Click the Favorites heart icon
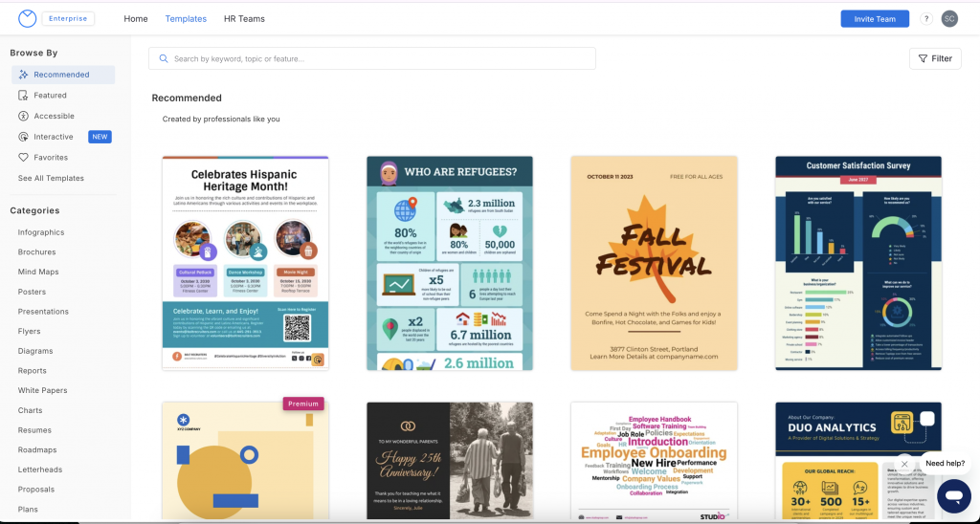The height and width of the screenshot is (524, 980). pos(23,158)
